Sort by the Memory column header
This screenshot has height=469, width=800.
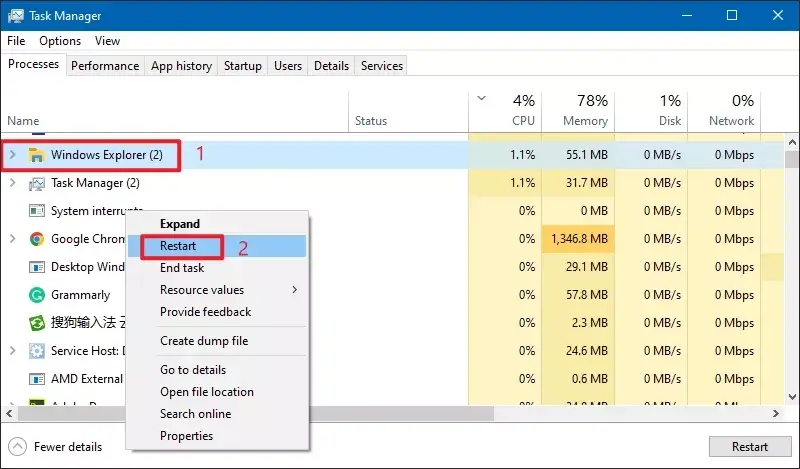point(578,112)
